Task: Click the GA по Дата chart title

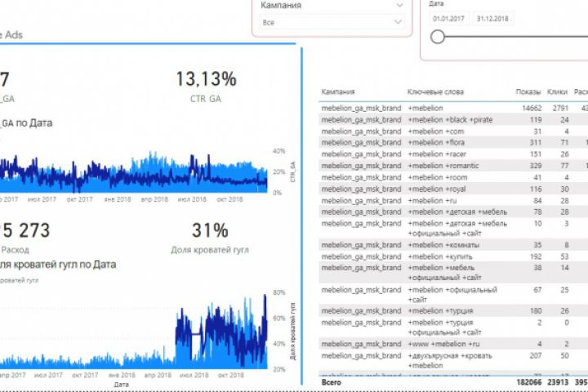Action: pos(26,123)
